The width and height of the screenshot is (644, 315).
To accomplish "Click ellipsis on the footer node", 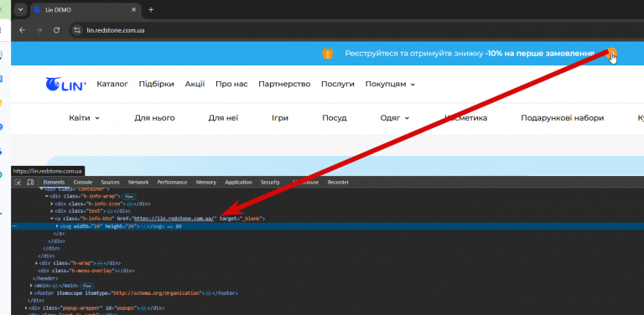I will click(x=208, y=293).
